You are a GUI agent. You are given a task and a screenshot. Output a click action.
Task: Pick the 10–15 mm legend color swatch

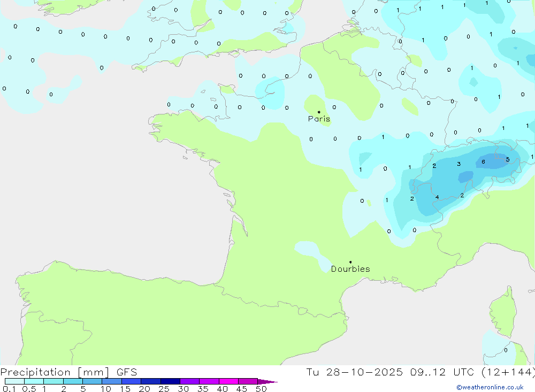click(112, 381)
